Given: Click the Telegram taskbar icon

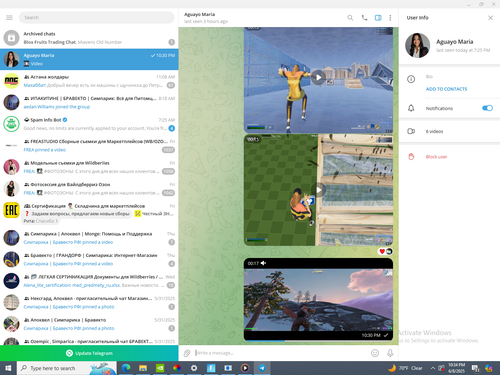Looking at the screenshot, I should [x=262, y=368].
